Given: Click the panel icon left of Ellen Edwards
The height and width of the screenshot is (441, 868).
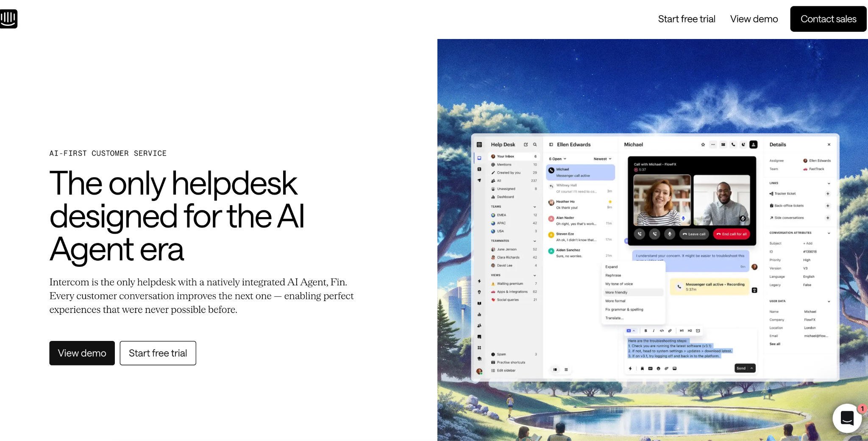Looking at the screenshot, I should 551,145.
